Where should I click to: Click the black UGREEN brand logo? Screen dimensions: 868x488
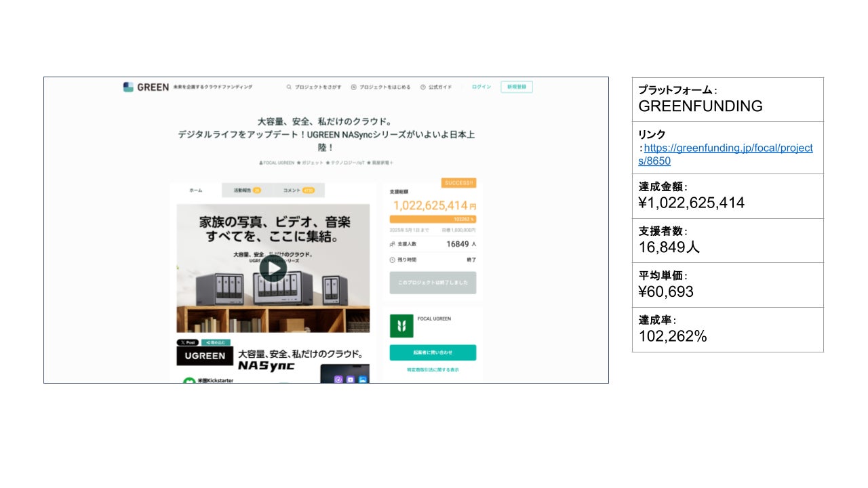click(205, 356)
